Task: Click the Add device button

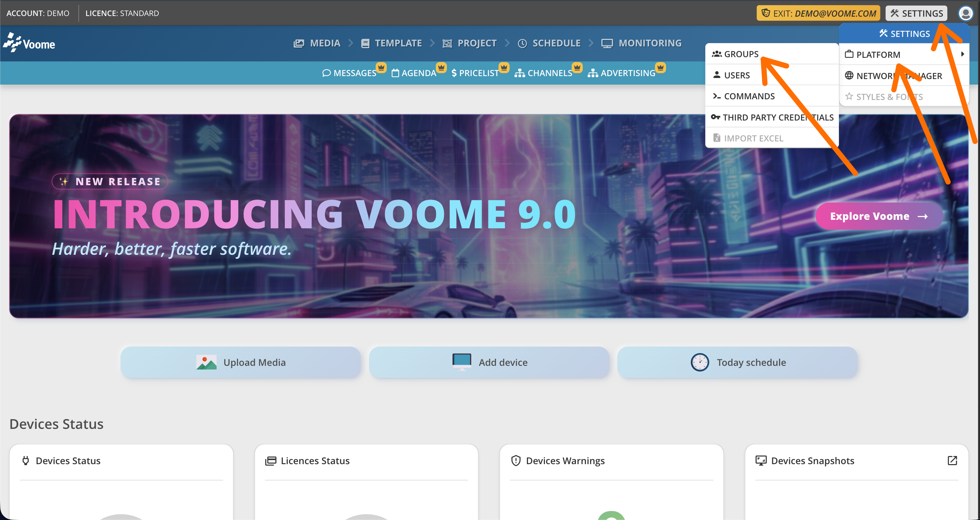Action: pos(489,362)
